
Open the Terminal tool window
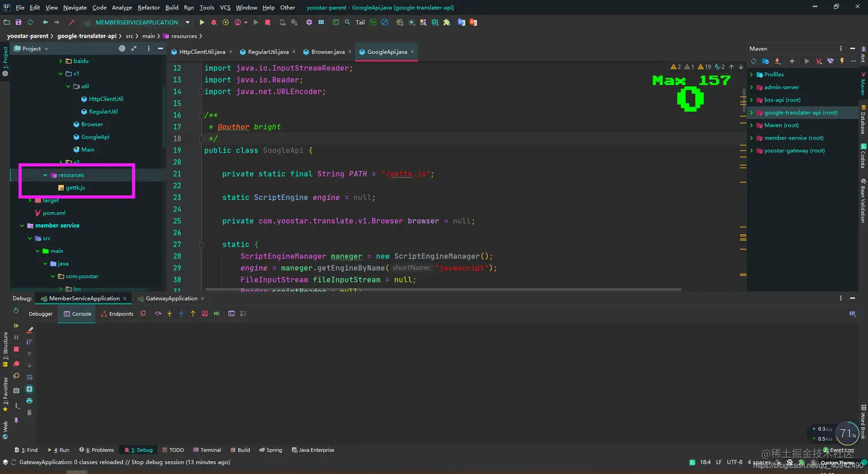click(207, 450)
